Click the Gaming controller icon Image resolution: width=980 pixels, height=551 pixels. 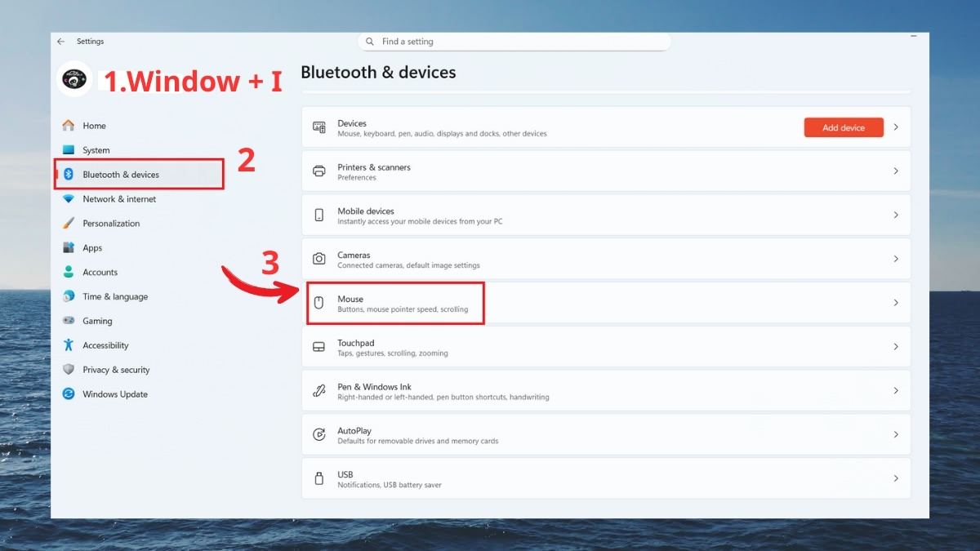69,321
